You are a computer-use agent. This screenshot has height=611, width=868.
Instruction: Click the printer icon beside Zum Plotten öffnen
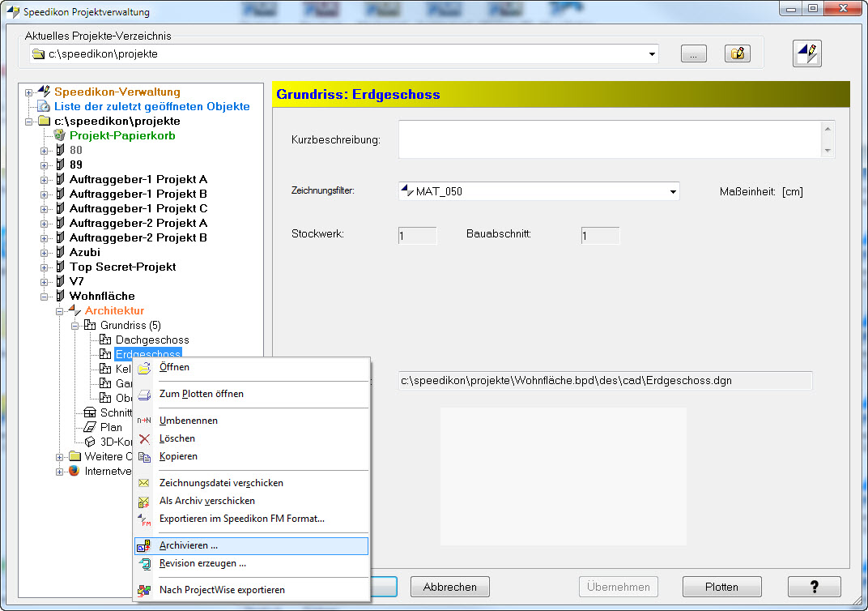144,395
